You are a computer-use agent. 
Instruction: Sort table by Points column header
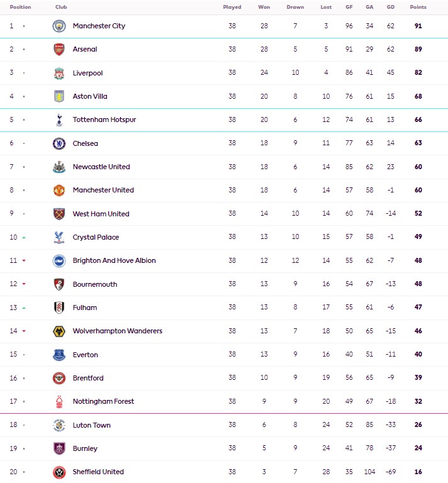click(418, 7)
